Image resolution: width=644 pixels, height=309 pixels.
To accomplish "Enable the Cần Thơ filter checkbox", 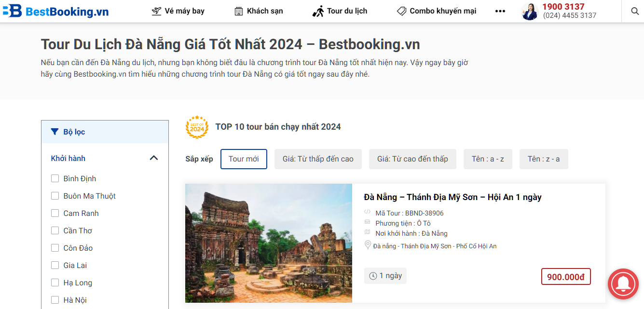I will [55, 230].
